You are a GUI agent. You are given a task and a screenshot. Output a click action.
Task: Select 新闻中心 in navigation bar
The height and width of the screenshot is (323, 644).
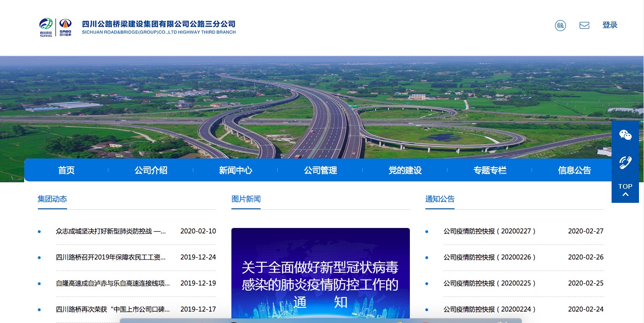tap(236, 170)
